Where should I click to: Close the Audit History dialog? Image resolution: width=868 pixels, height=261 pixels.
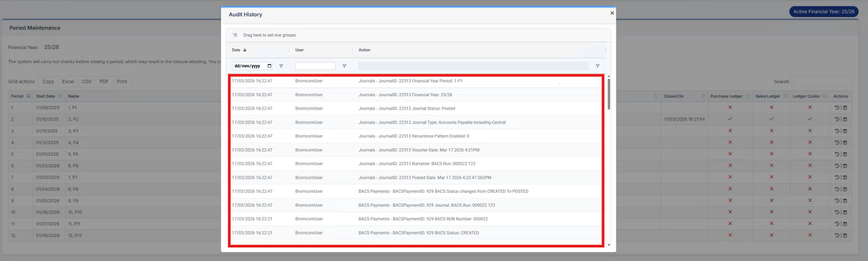click(x=612, y=13)
